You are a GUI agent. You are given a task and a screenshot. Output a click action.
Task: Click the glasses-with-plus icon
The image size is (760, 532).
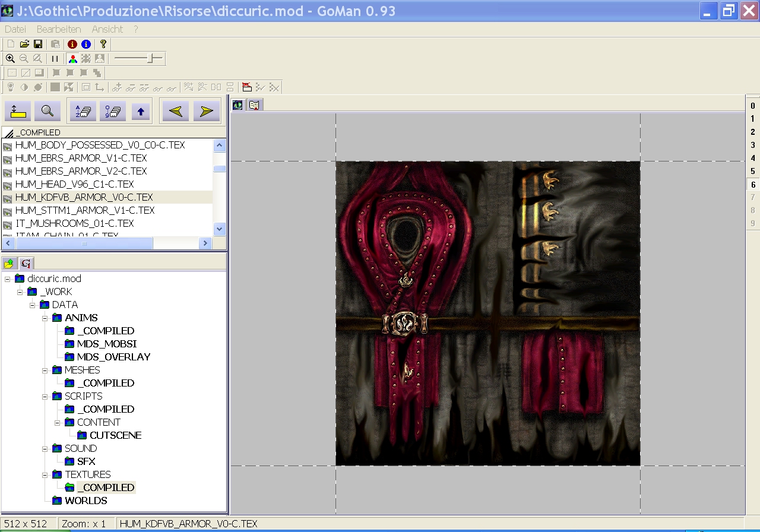117,87
